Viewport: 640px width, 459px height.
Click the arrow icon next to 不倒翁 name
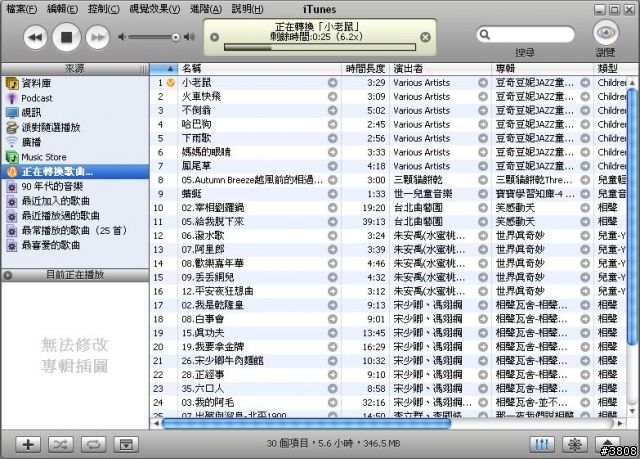(333, 111)
